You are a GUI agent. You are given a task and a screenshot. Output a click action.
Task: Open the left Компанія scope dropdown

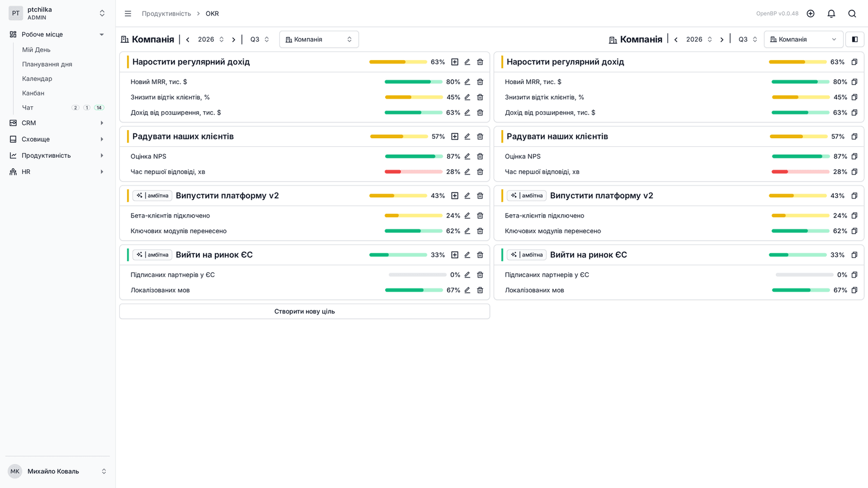coord(319,40)
